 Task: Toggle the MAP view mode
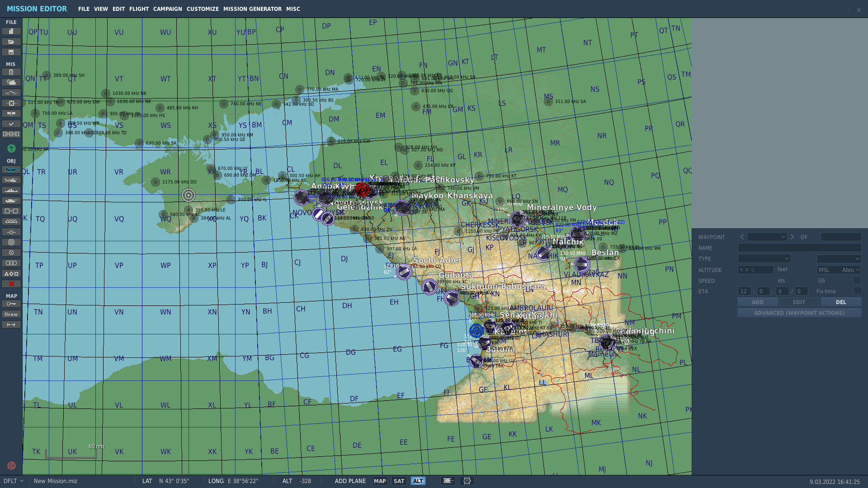(380, 481)
